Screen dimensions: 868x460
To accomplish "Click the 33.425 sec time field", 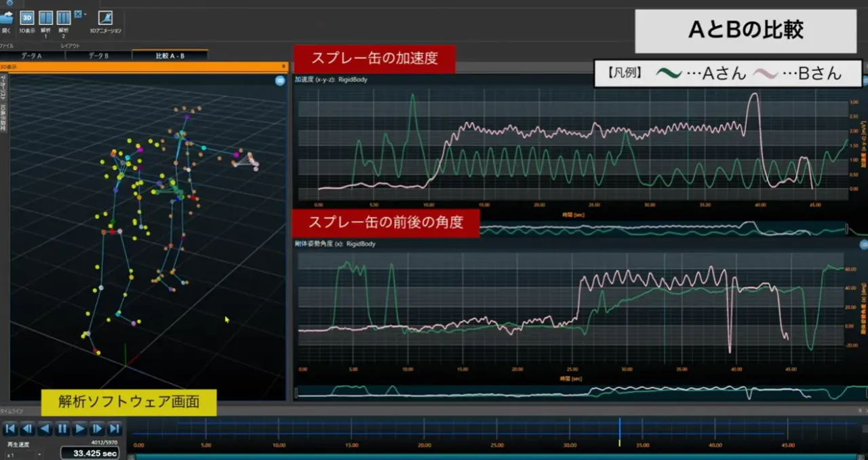I will click(90, 453).
